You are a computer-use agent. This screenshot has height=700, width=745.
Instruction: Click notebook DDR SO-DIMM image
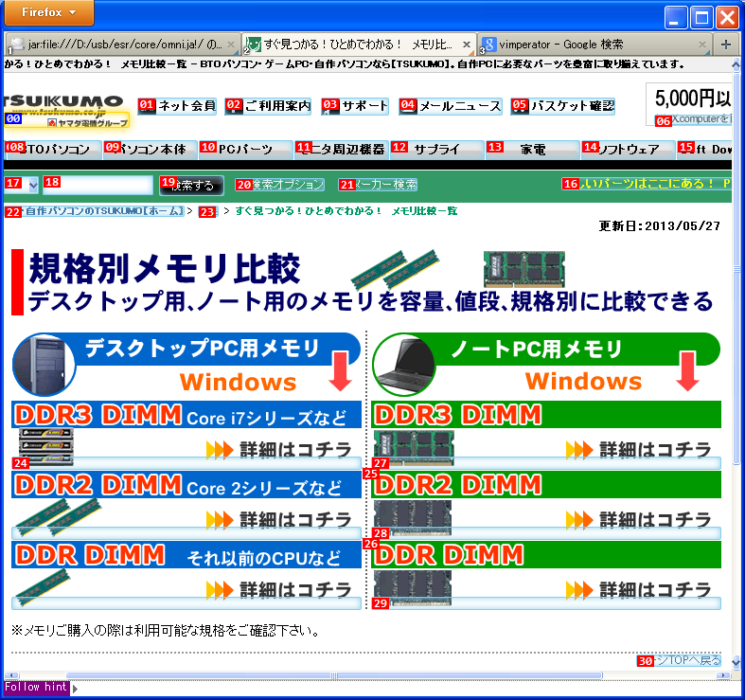[x=413, y=588]
